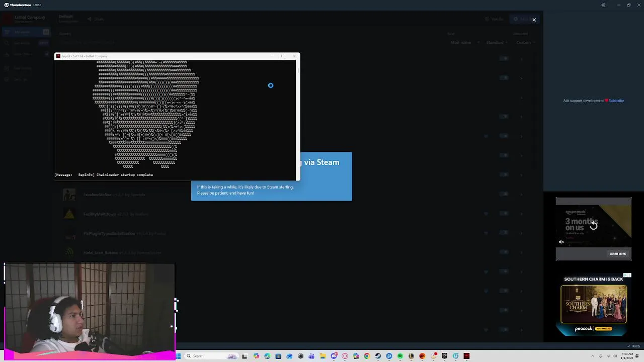Screen dimensions: 644x362
Task: Open Google Chrome from the taskbar
Action: pos(367,356)
